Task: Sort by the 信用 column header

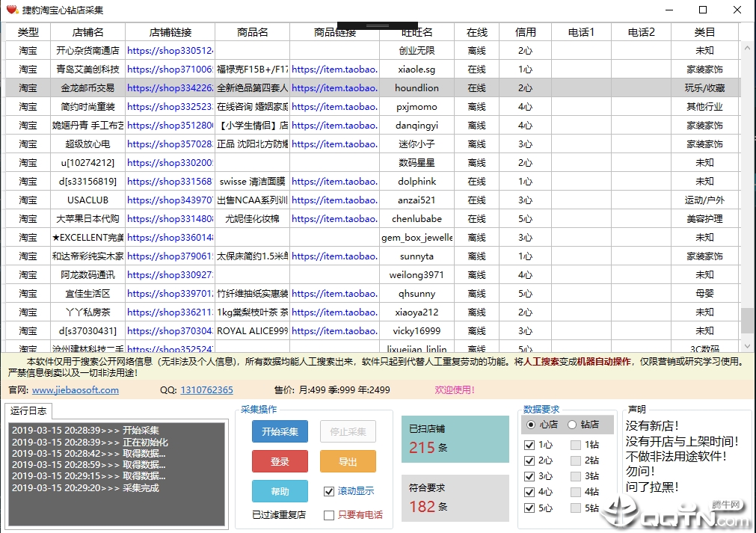Action: click(x=525, y=32)
